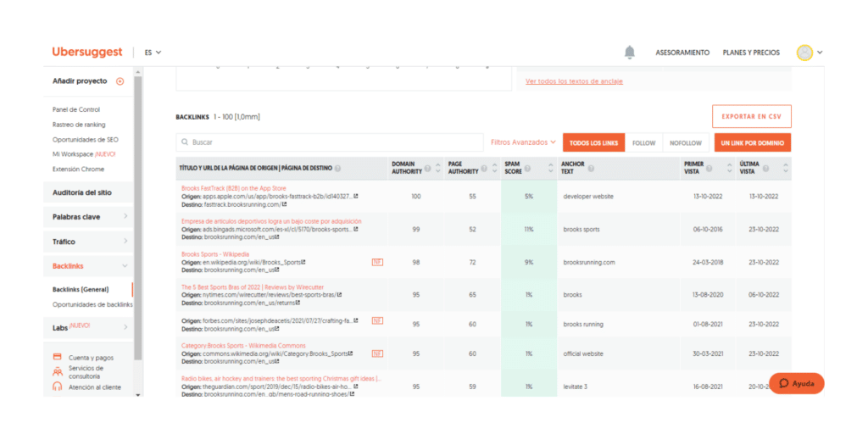Click help icon beside Primer Vista header
868x434 pixels.
click(709, 169)
